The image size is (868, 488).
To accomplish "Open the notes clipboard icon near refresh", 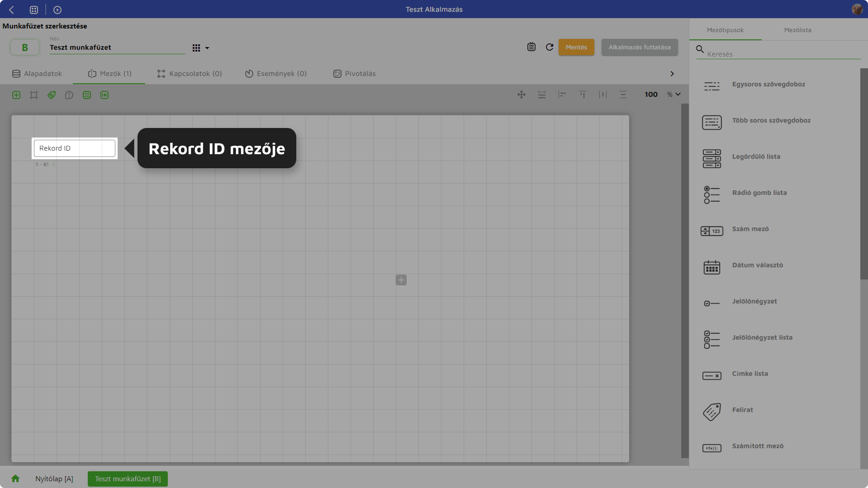I will click(x=531, y=47).
